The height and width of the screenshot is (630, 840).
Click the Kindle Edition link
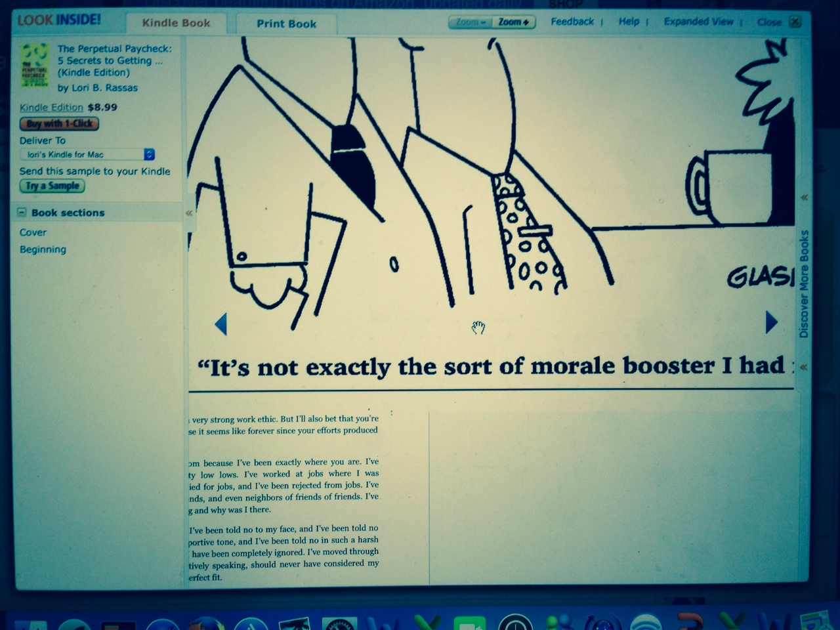51,107
